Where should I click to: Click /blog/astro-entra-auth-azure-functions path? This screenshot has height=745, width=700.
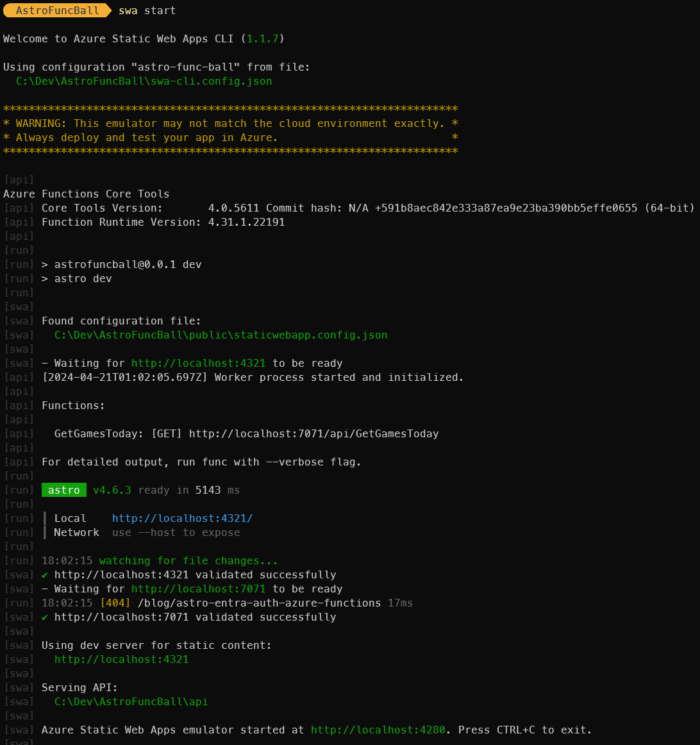click(x=259, y=603)
